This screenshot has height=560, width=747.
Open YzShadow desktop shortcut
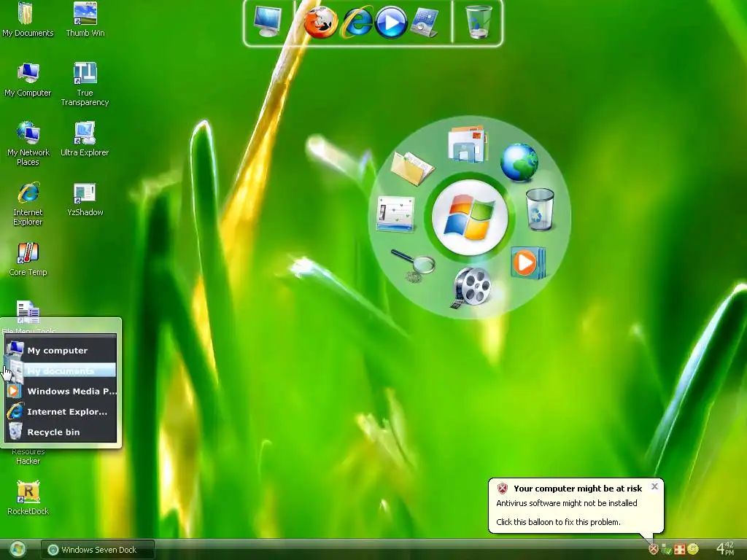(x=85, y=200)
